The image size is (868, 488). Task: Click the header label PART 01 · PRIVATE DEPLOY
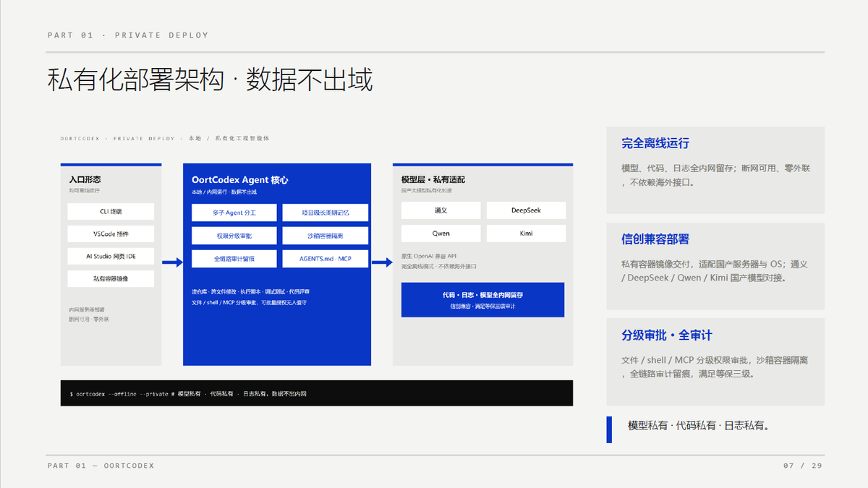pyautogui.click(x=128, y=35)
